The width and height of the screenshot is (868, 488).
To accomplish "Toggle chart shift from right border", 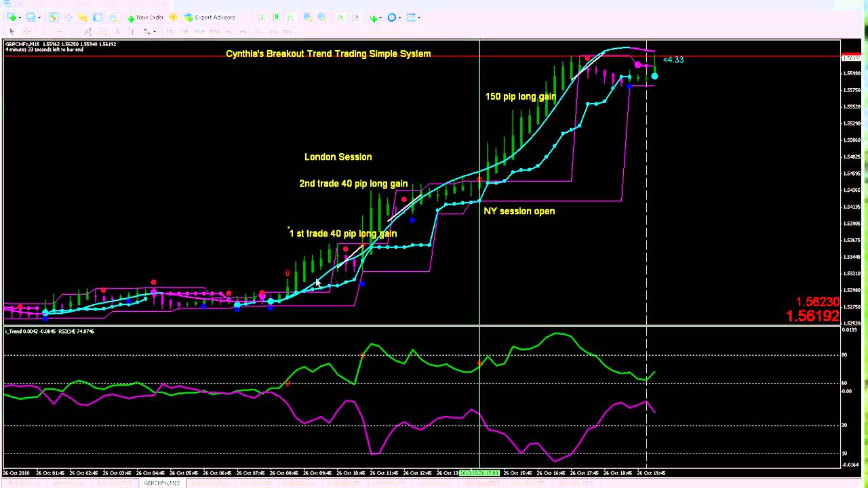I will pyautogui.click(x=355, y=18).
